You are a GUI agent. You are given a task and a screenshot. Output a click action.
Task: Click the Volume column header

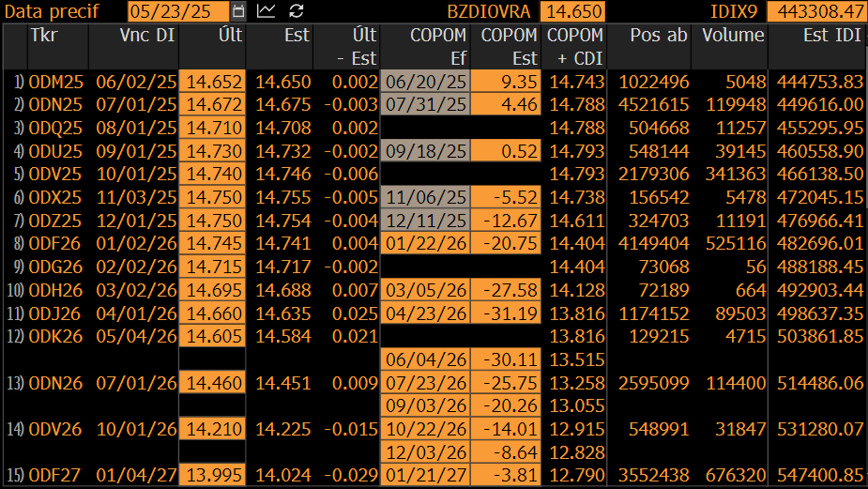pos(733,36)
